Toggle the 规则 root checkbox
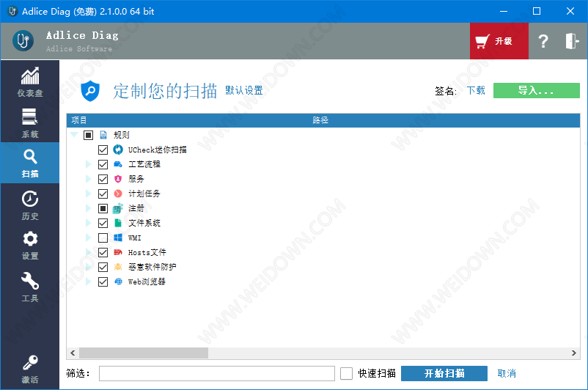 tap(88, 135)
